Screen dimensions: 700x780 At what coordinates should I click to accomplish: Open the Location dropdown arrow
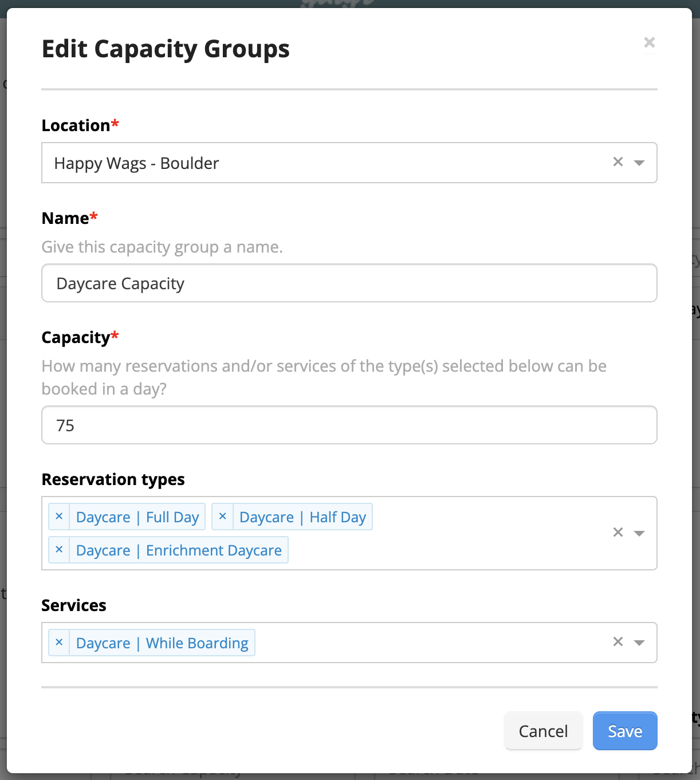[639, 163]
